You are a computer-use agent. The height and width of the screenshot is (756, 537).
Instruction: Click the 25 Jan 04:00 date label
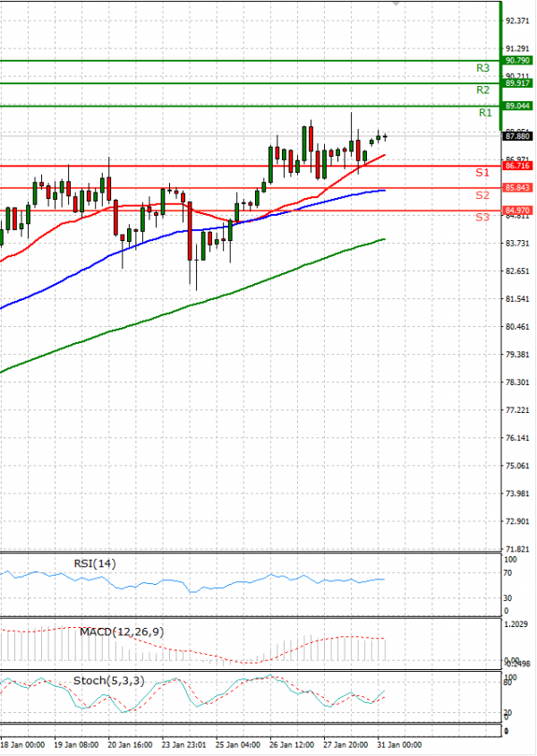238,745
